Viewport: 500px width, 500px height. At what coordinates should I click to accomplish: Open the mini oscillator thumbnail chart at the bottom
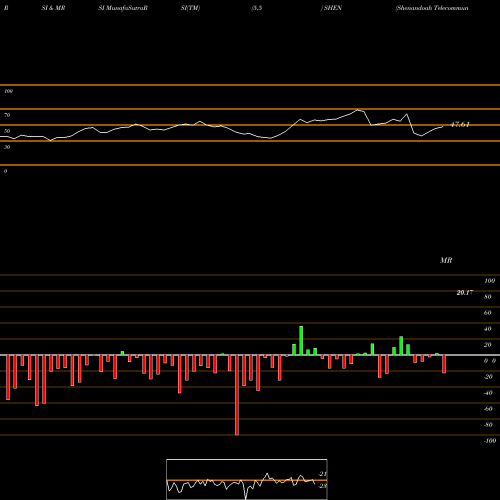(247, 479)
